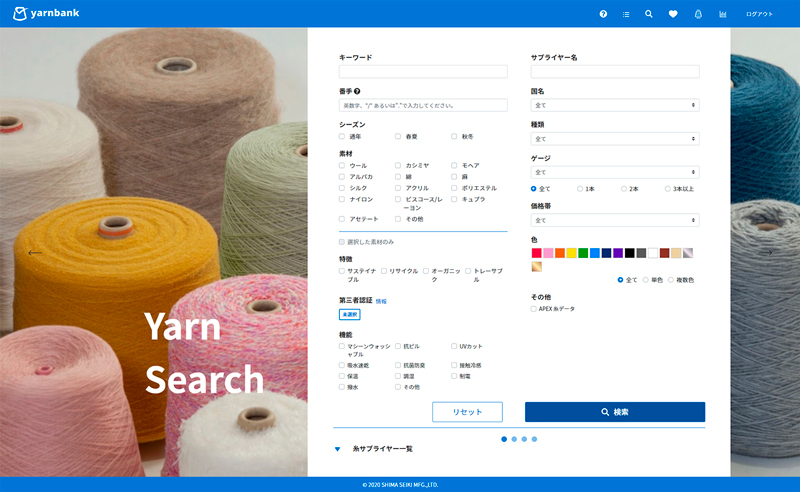This screenshot has height=492, width=800.
Task: Check the キュプラ material checkbox
Action: click(454, 199)
